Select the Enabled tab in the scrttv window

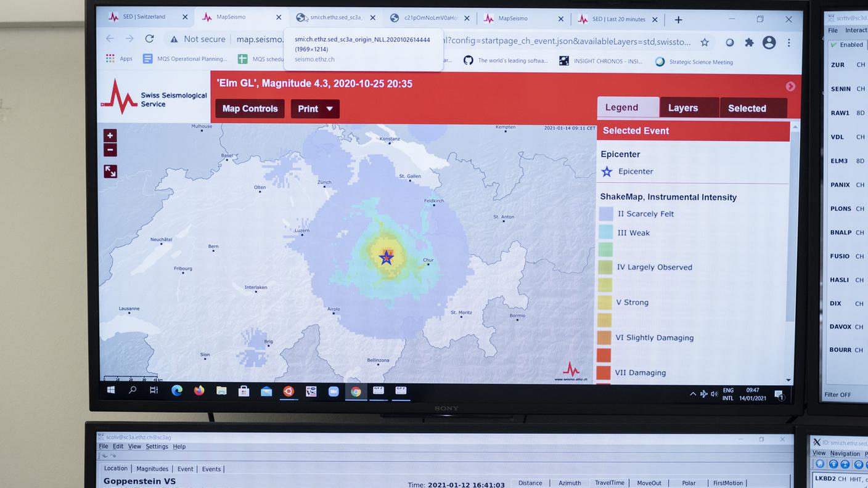847,45
